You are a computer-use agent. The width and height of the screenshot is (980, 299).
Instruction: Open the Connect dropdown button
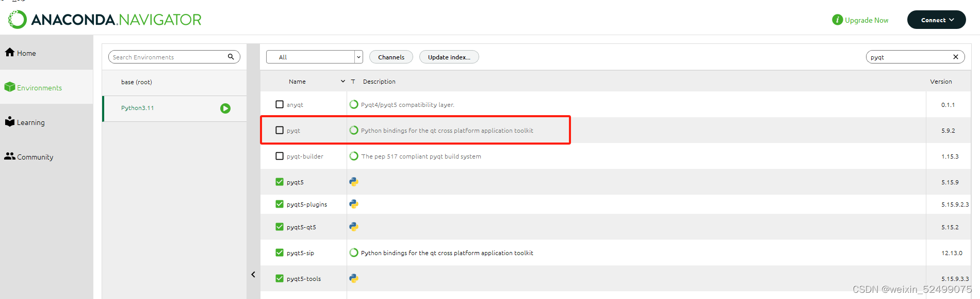[936, 20]
